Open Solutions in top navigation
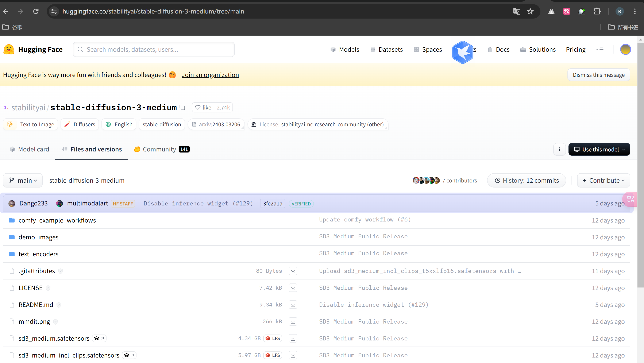The image size is (644, 363). (538, 50)
